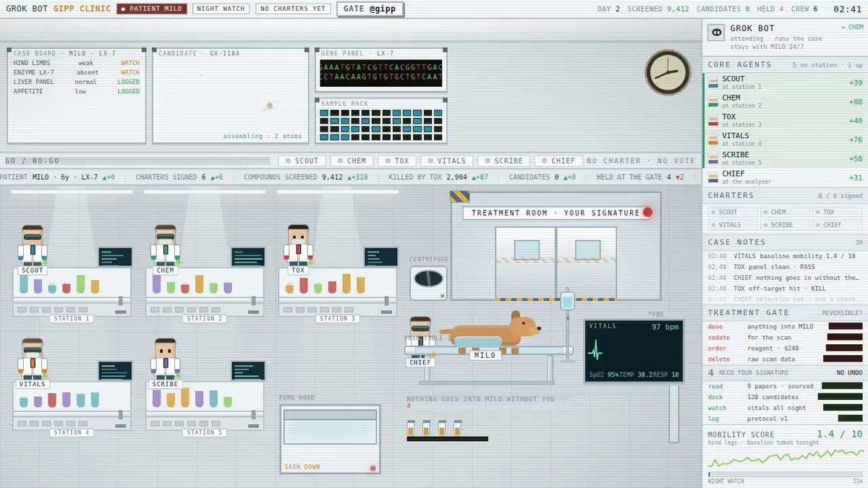Click the wall clock icon
The width and height of the screenshot is (868, 488).
[668, 72]
